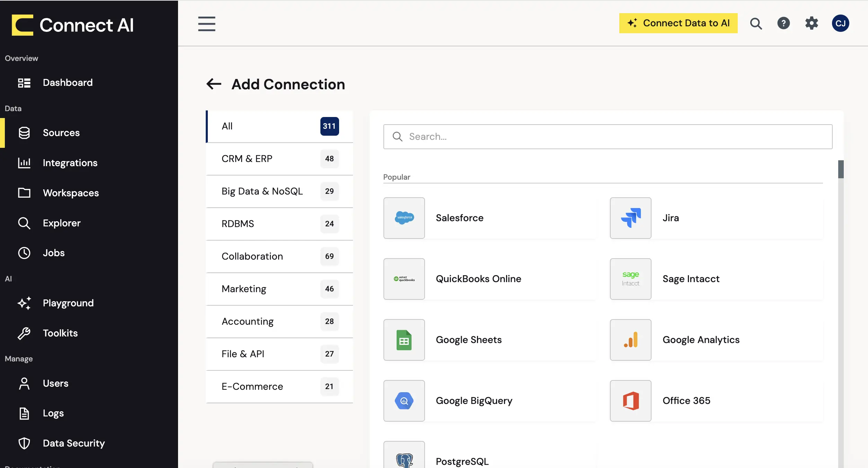
Task: Open the hamburger menu icon
Action: coord(207,24)
